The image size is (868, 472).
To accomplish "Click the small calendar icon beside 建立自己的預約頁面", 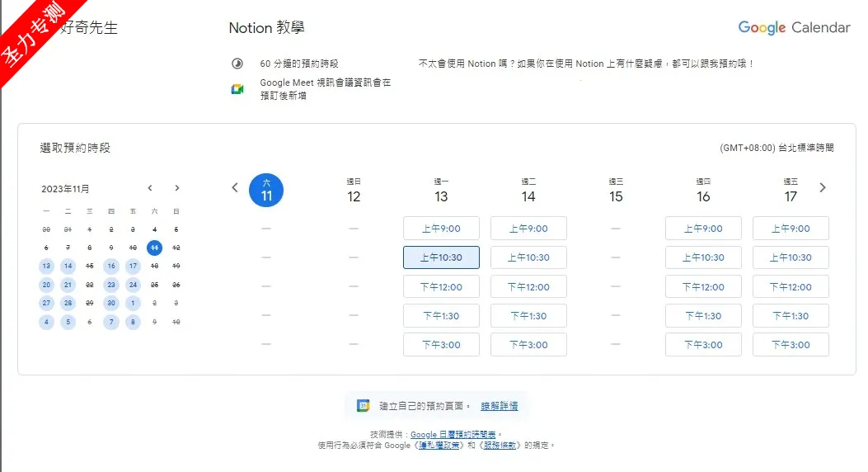I will 364,405.
